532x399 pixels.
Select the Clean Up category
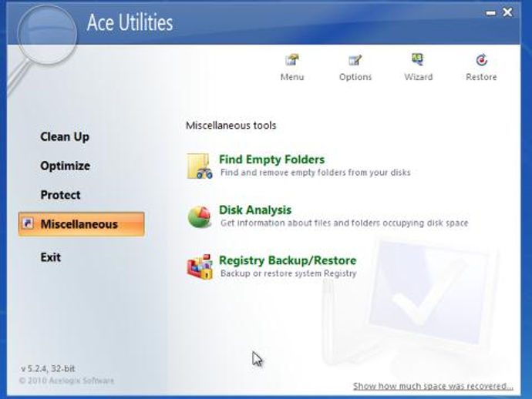65,137
